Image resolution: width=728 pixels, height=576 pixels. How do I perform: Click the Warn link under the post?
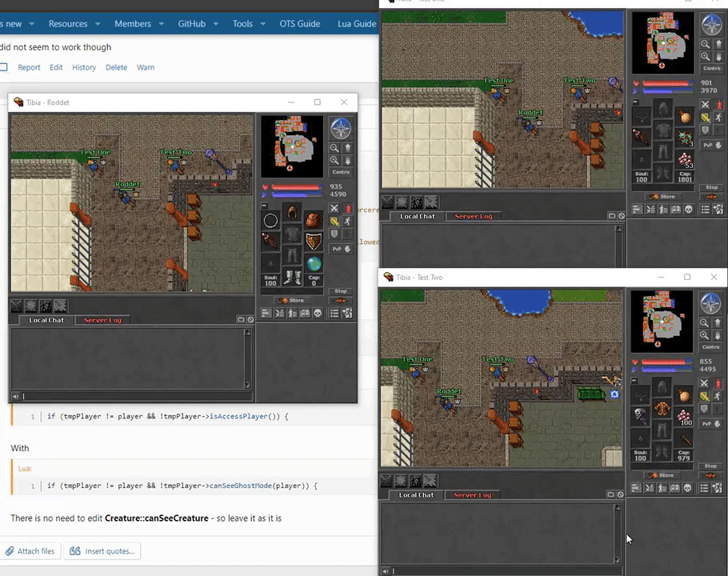(x=146, y=67)
